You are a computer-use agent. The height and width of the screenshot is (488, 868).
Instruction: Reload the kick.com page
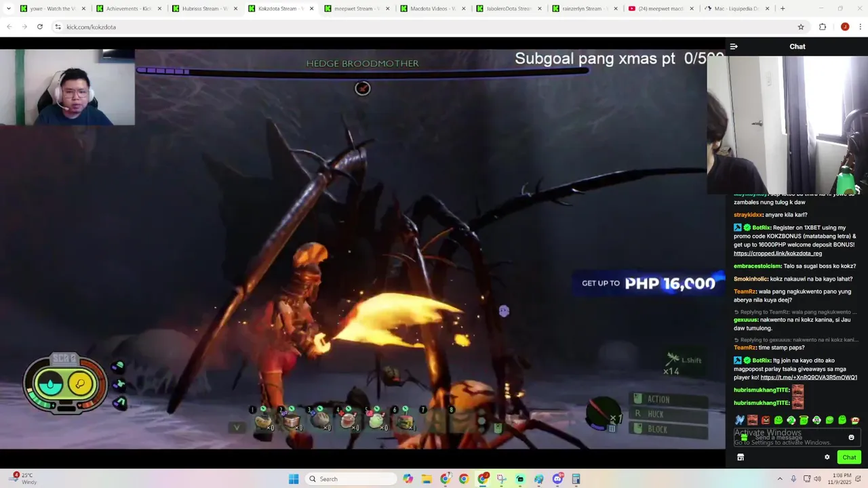[x=40, y=27]
